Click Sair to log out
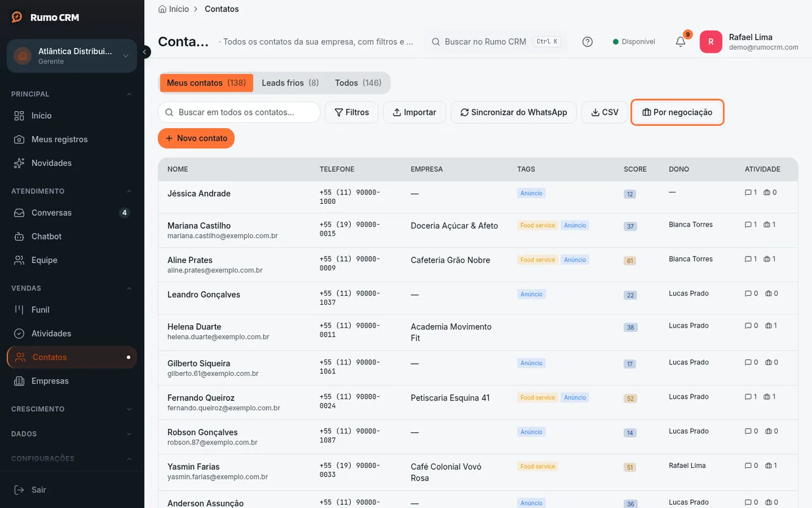 coord(72,490)
